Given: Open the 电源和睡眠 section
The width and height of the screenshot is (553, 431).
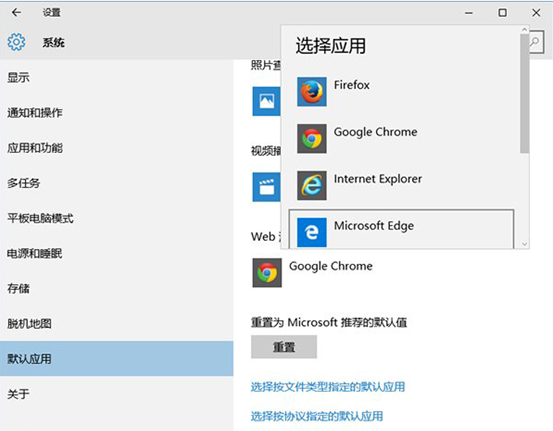Looking at the screenshot, I should point(116,253).
